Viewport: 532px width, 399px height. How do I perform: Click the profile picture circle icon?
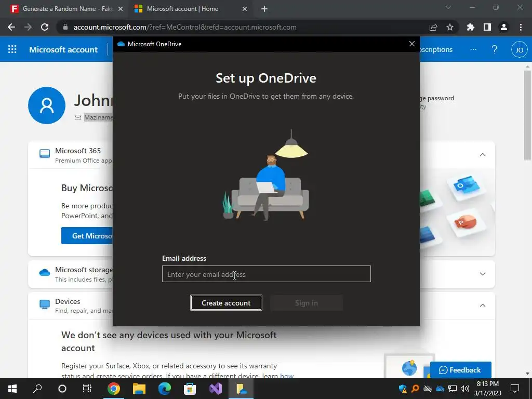coord(47,105)
